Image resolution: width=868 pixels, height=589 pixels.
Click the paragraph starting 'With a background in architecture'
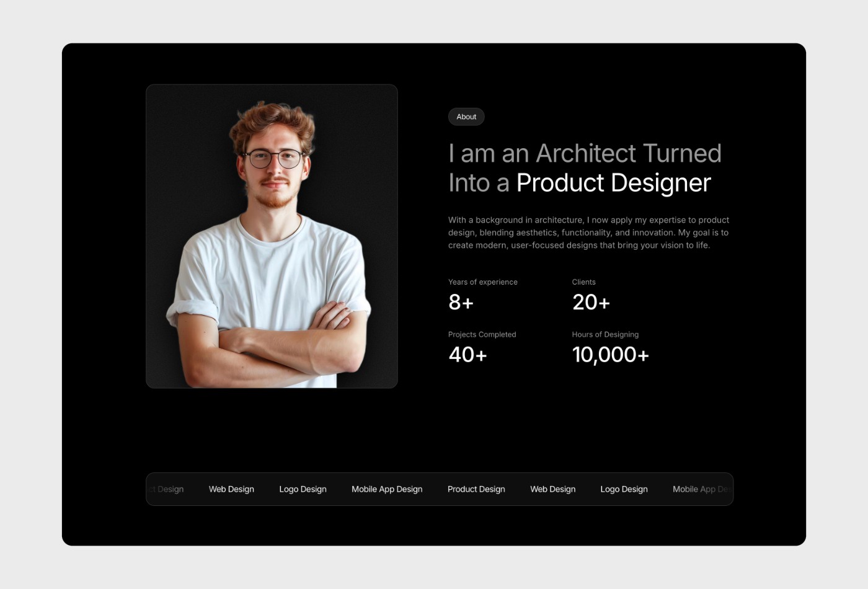coord(588,232)
